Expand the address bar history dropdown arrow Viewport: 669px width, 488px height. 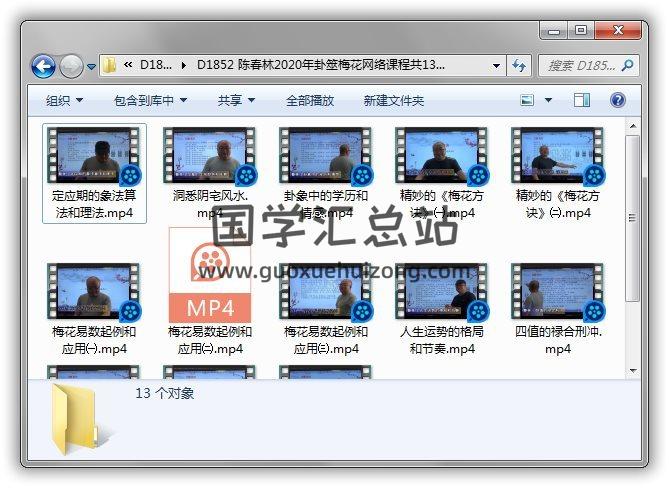pos(497,66)
